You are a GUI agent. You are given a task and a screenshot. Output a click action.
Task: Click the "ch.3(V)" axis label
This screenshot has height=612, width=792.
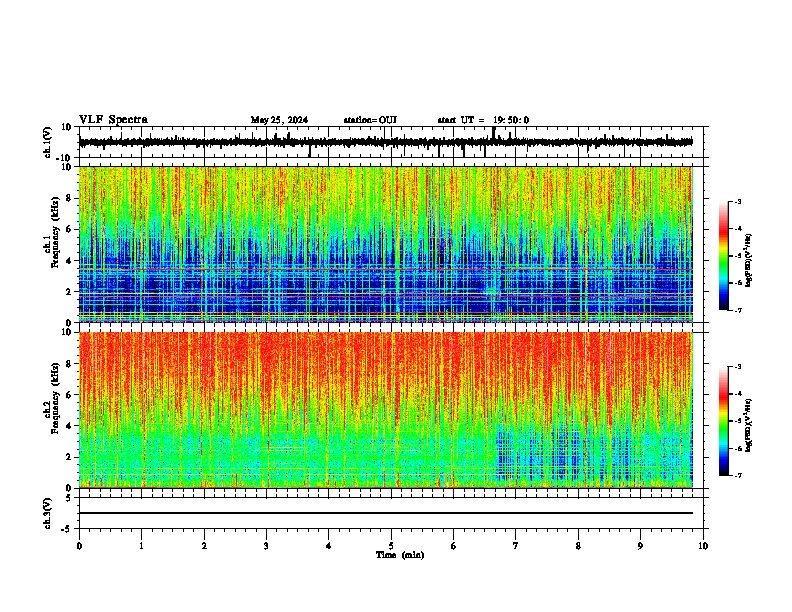click(48, 513)
